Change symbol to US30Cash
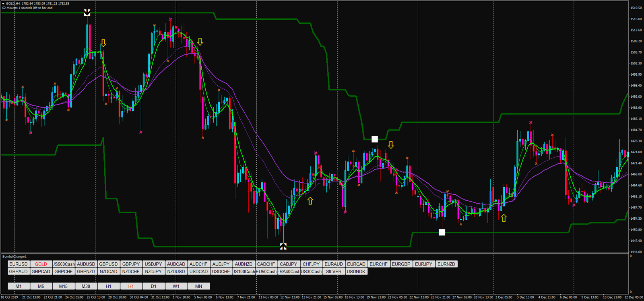Screen dimensions: 644x301 tap(311, 271)
